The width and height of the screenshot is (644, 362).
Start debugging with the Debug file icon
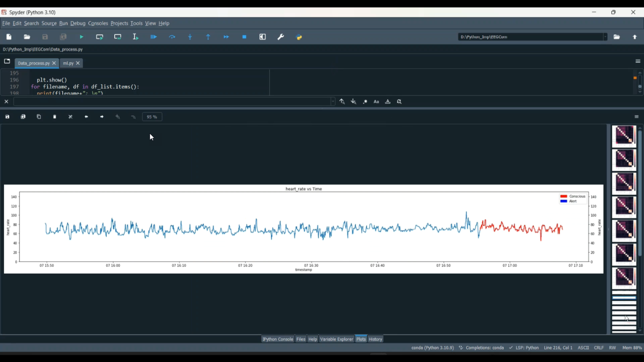click(x=154, y=37)
